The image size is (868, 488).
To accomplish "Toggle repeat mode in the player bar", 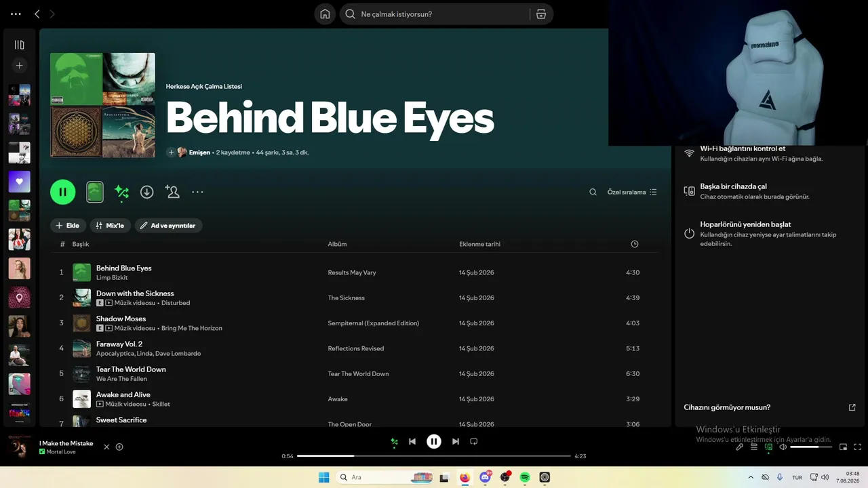I will pos(474,442).
